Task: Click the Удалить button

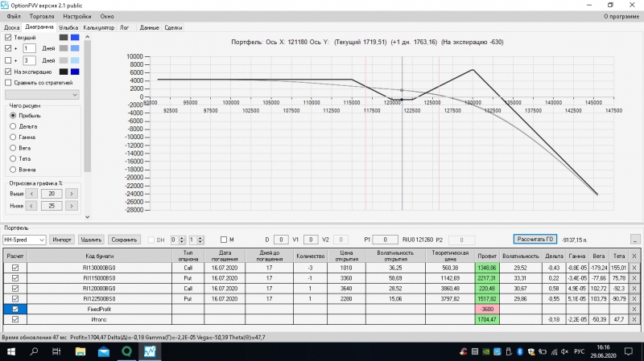Action: click(x=91, y=240)
